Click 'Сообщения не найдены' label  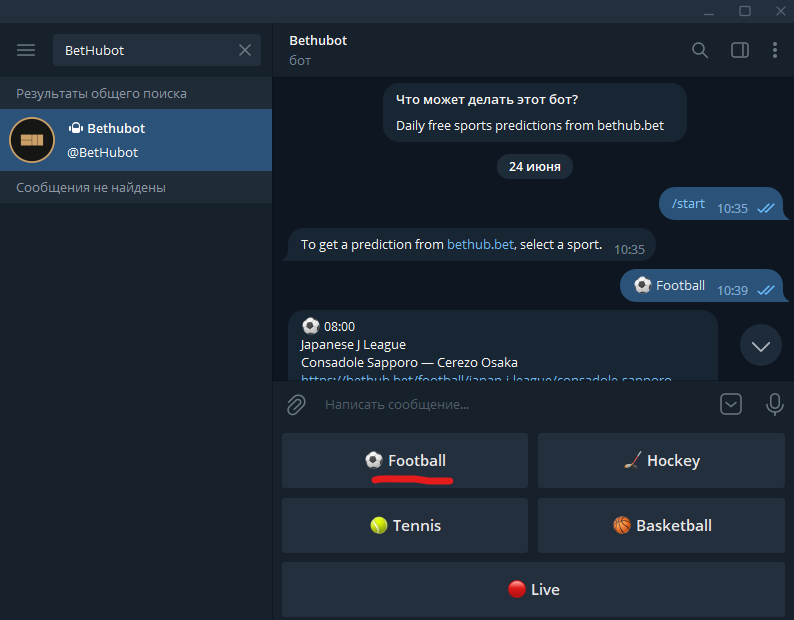click(91, 188)
